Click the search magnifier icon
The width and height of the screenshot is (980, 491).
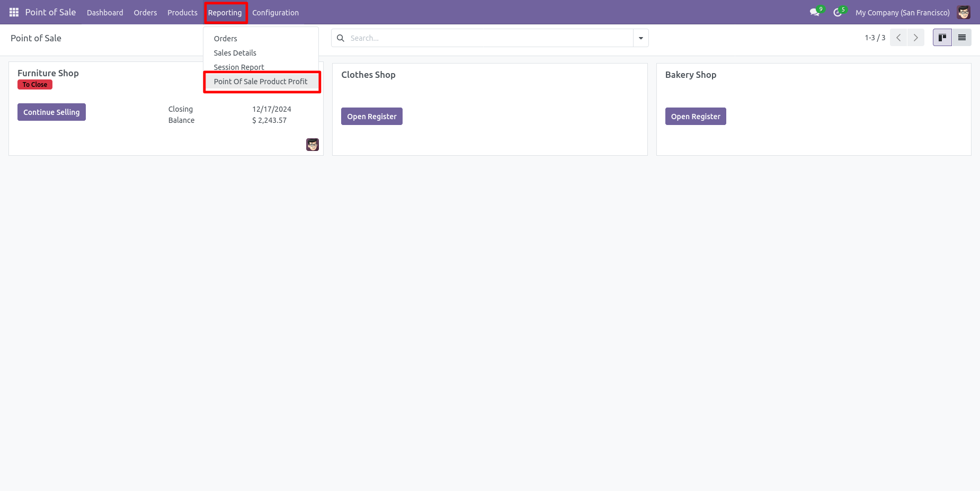pos(341,38)
